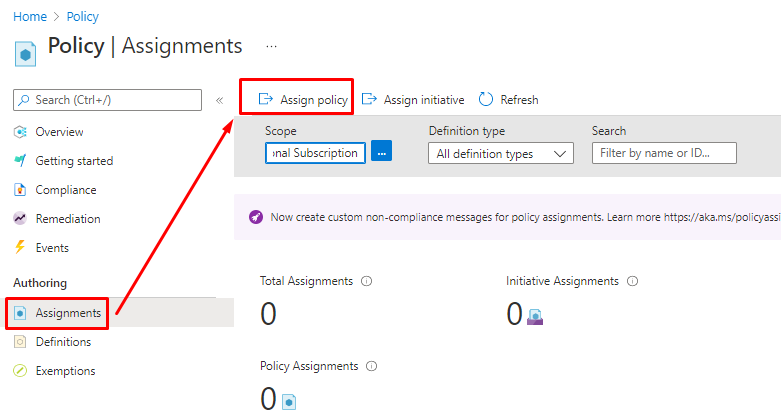The height and width of the screenshot is (418, 781).
Task: Select Events in the left menu
Action: [51, 248]
